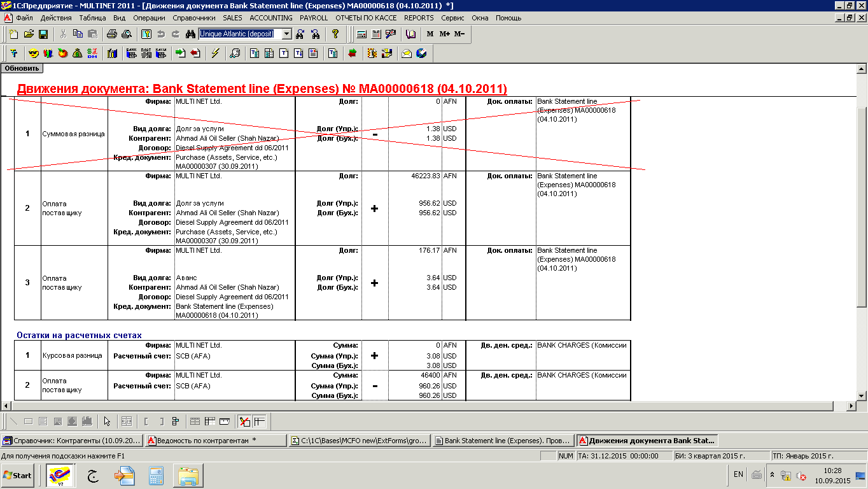Click the Print (printer) toolbar icon
This screenshot has height=489, width=868.
click(111, 34)
